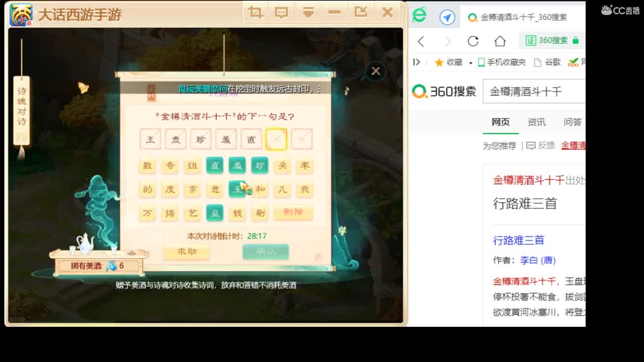Click the 求助 help button
Screen dimensions: 644x362
(187, 251)
